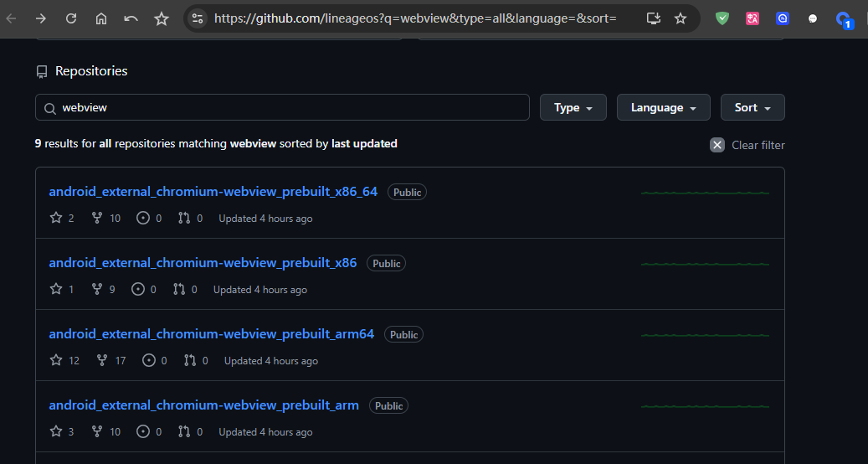Click "Updated 4 hours ago" under prebuilt_x86_64

(x=265, y=218)
